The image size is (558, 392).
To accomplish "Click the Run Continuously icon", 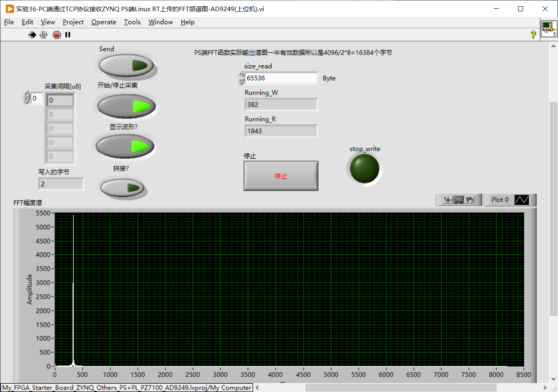I will pyautogui.click(x=44, y=35).
